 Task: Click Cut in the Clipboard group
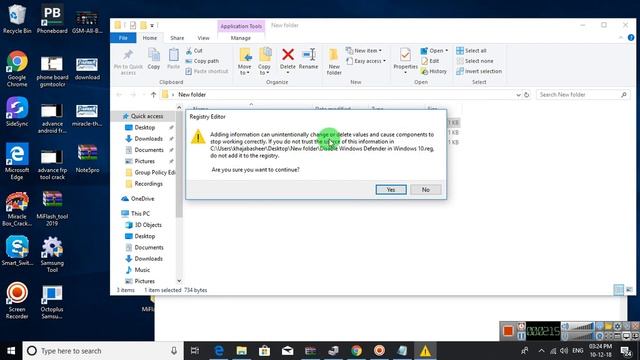pyautogui.click(x=194, y=51)
